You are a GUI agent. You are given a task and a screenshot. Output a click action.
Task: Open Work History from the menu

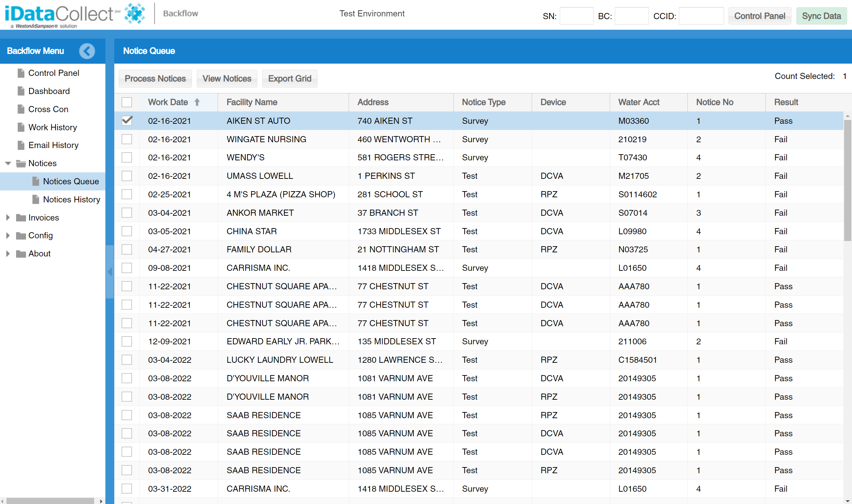click(53, 127)
